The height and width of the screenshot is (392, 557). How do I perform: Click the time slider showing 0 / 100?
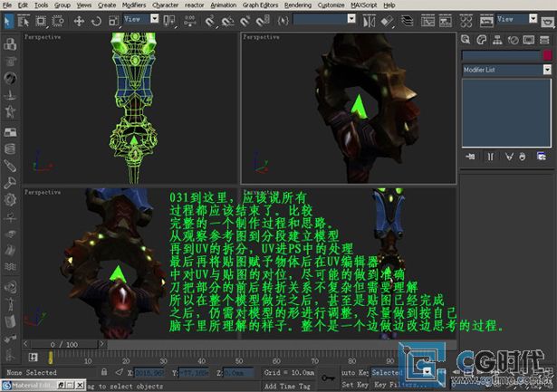coord(64,344)
